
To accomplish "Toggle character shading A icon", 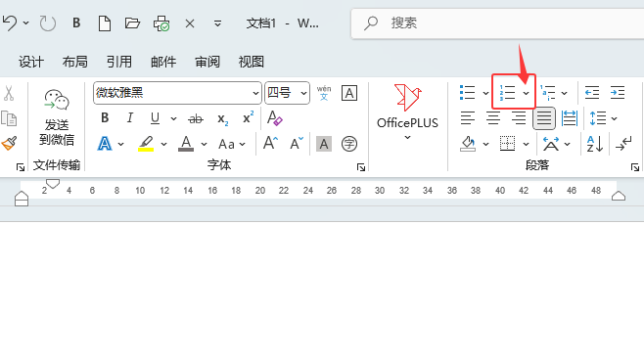I will pyautogui.click(x=324, y=144).
